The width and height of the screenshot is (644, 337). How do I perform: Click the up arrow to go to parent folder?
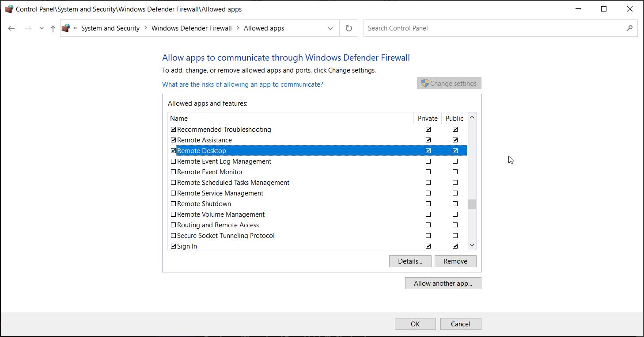(53, 28)
